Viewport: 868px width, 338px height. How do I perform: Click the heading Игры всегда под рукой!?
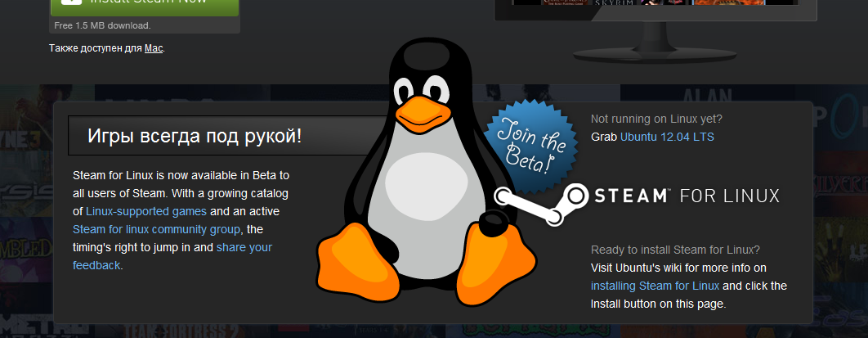(x=195, y=136)
